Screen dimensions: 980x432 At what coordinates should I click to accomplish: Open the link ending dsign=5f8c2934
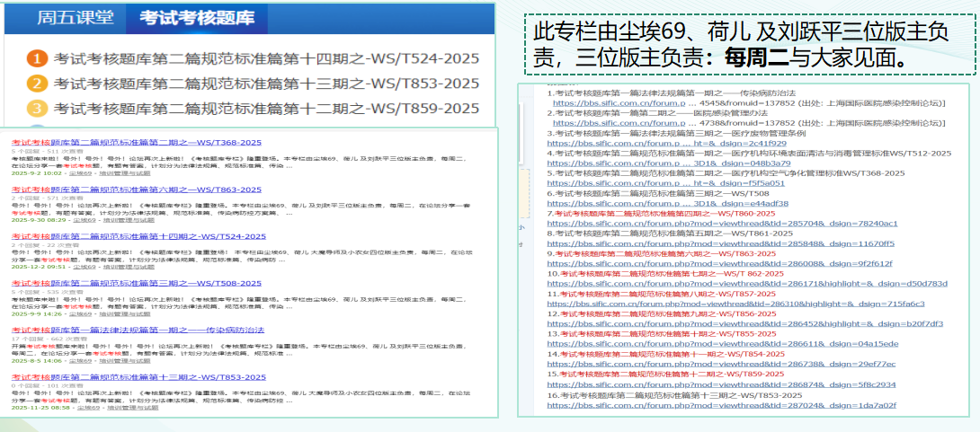pyautogui.click(x=721, y=384)
